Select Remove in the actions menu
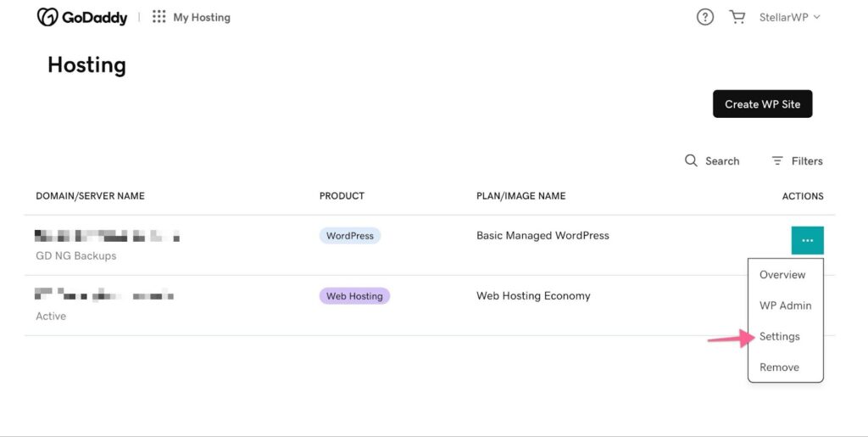868x437 pixels. pyautogui.click(x=779, y=367)
